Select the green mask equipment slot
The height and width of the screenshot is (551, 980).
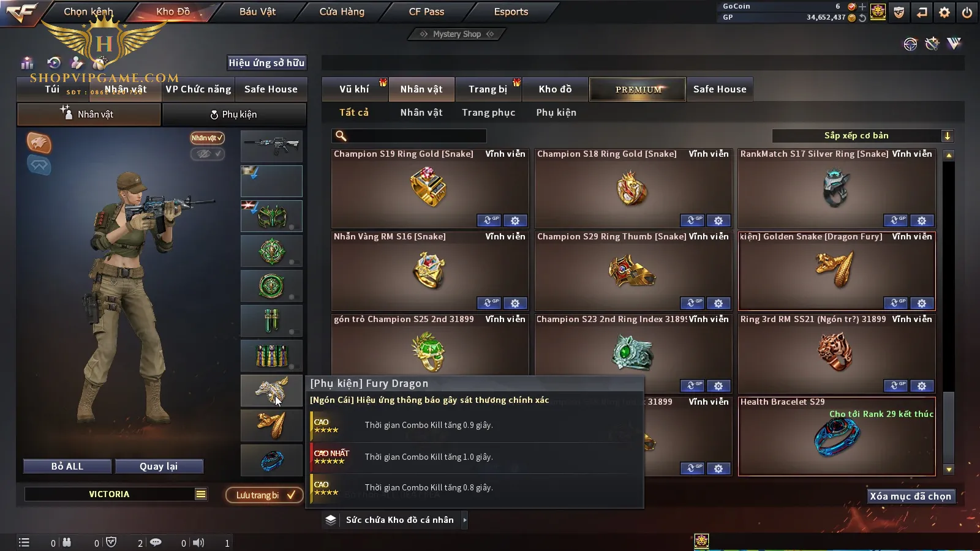(x=271, y=216)
